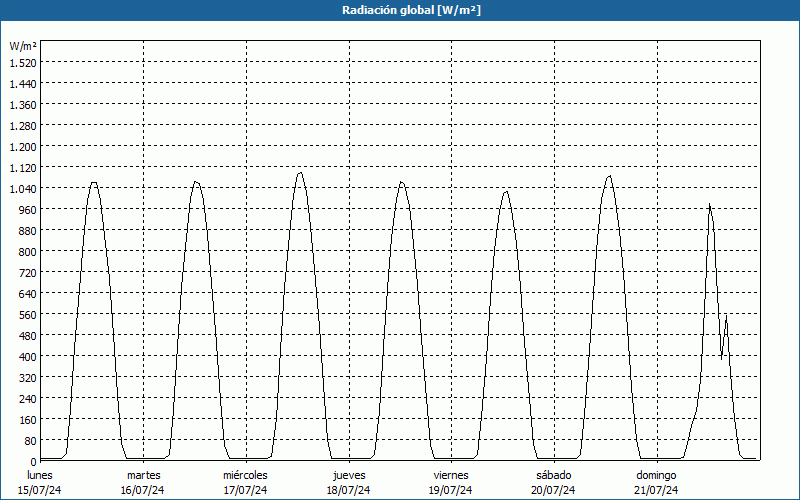This screenshot has width=800, height=500.
Task: Select the 1.280 y-axis value
Action: pos(23,126)
